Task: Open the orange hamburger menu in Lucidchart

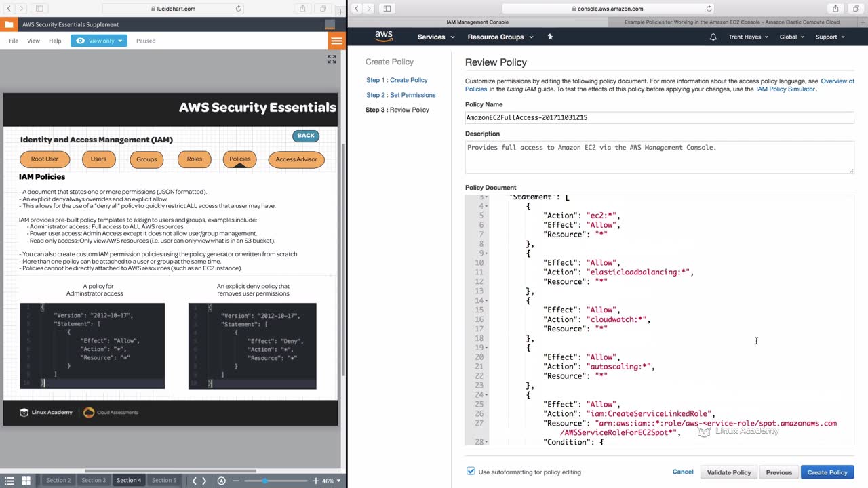Action: click(336, 41)
